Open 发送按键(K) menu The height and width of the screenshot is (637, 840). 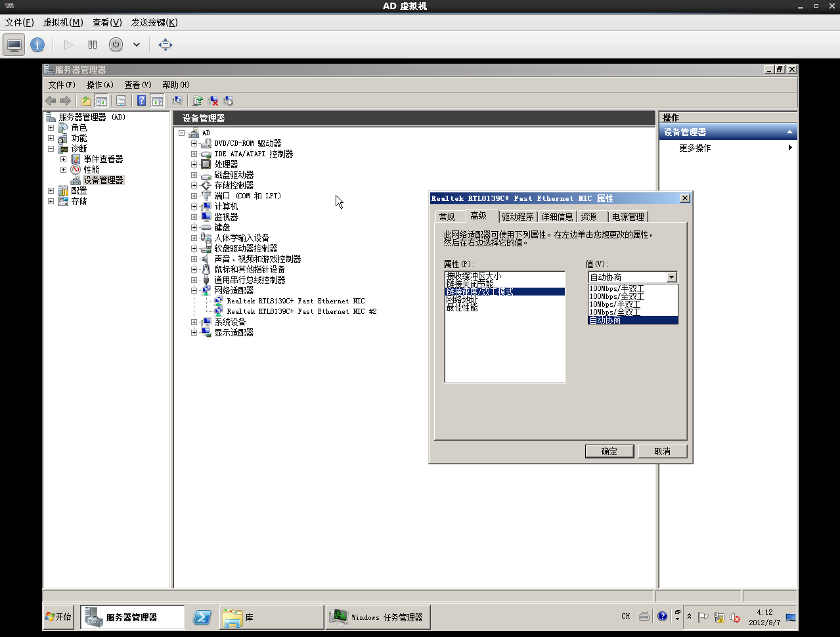(154, 22)
